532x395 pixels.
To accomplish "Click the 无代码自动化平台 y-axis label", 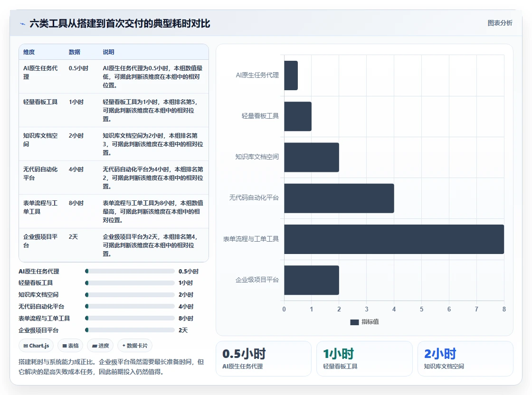I will (x=254, y=197).
